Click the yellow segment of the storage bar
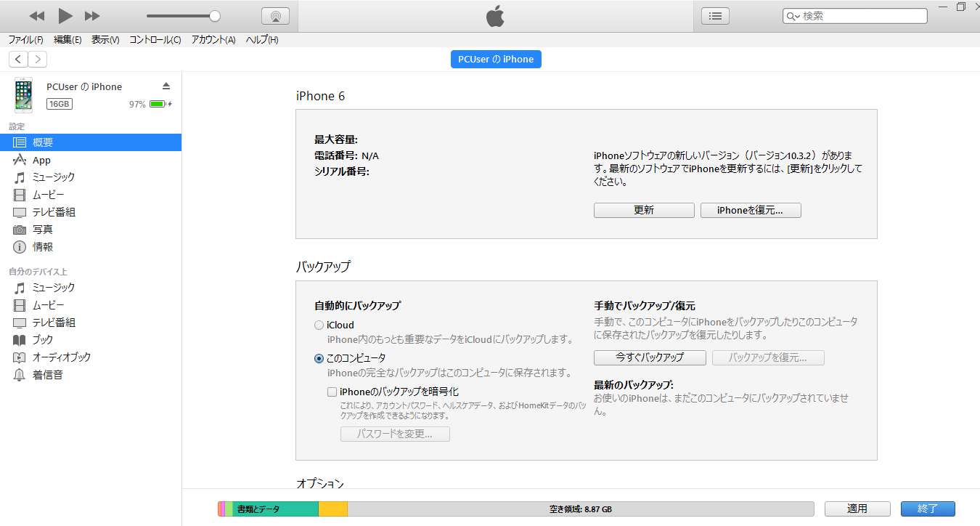Viewport: 980px width, 526px height. pyautogui.click(x=333, y=509)
